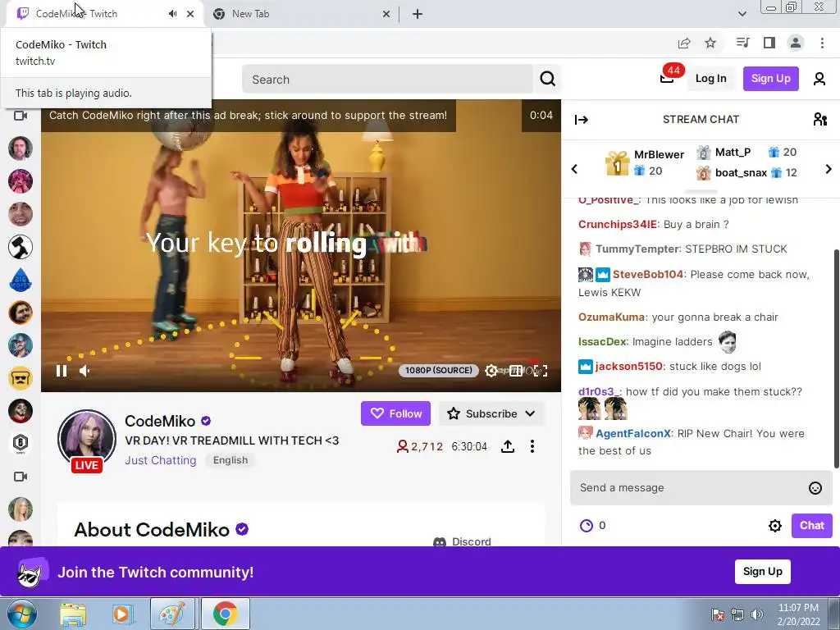Select MrBlewer in gift leaderboard
Image resolution: width=840 pixels, height=630 pixels.
pos(659,154)
